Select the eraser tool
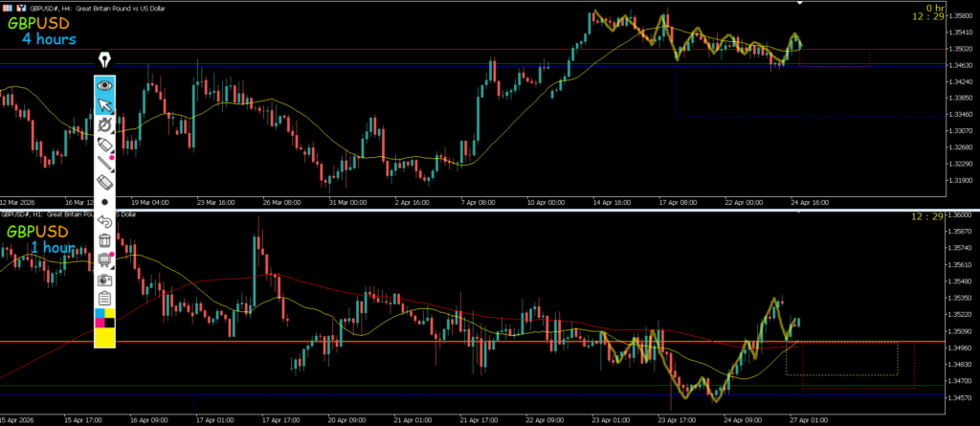 click(x=105, y=182)
